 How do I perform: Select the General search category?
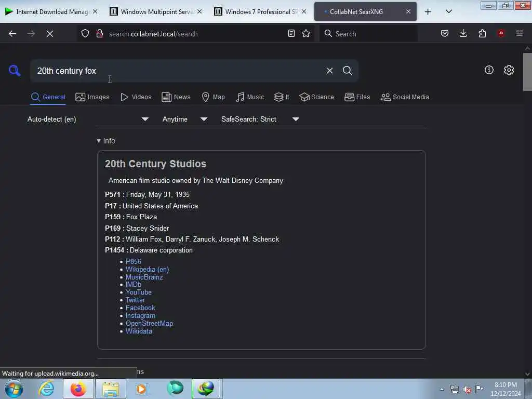[48, 97]
